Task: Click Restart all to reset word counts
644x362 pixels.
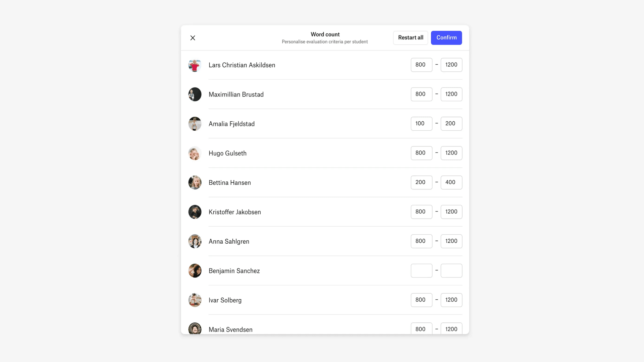Action: coord(411,38)
